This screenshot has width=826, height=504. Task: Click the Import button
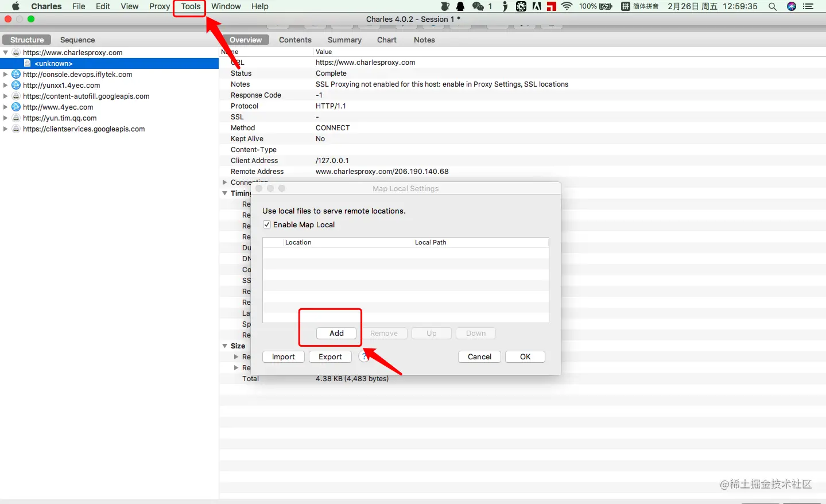point(284,356)
